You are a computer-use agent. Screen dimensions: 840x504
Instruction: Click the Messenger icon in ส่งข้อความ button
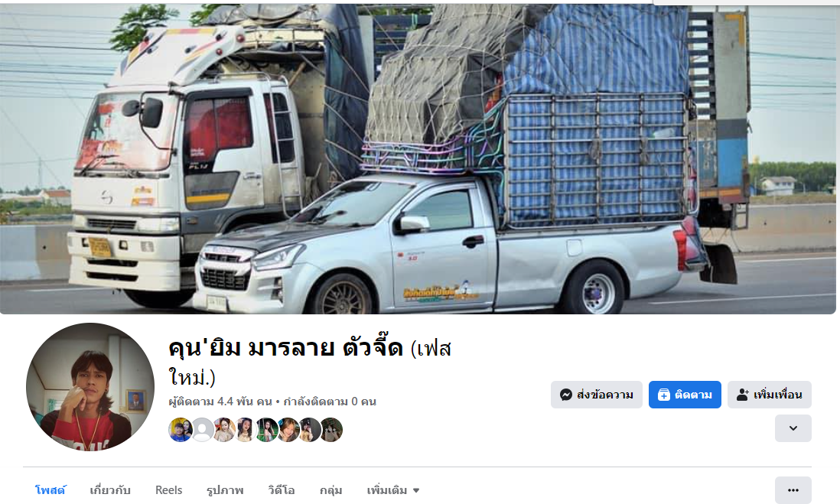click(x=565, y=395)
